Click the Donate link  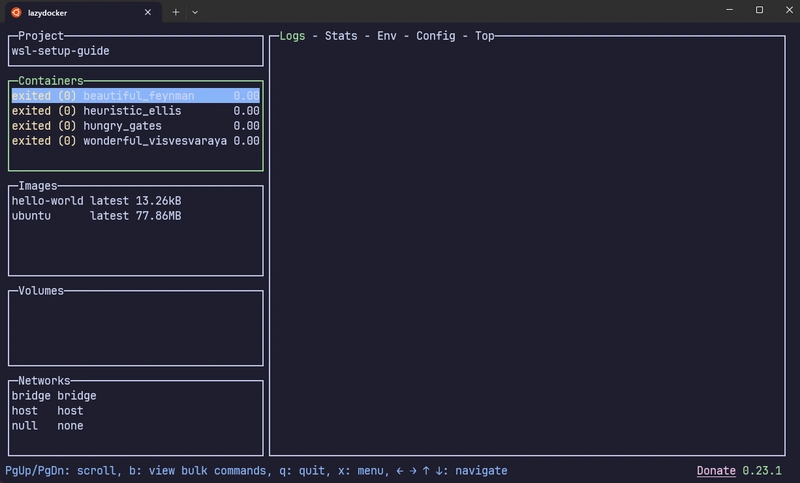pyautogui.click(x=716, y=470)
